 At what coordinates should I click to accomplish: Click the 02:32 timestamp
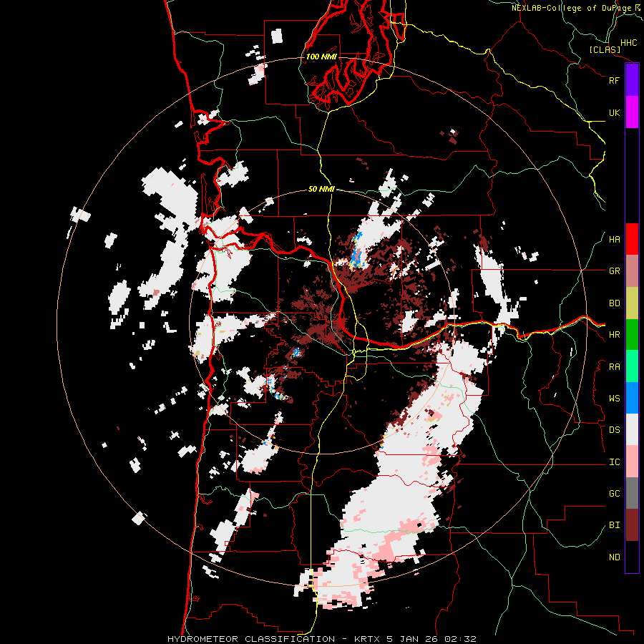(x=462, y=639)
